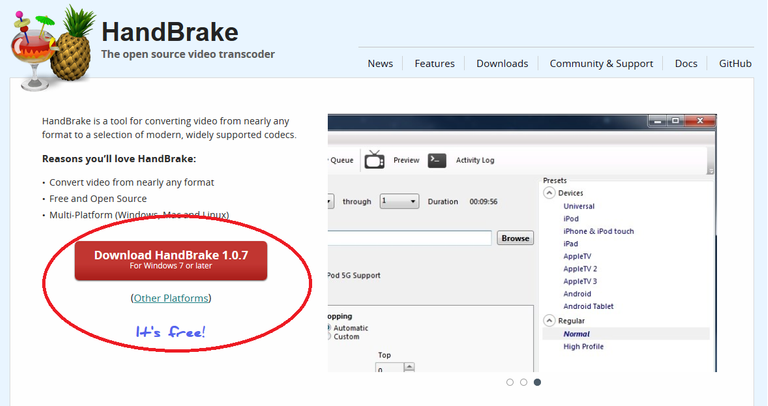Select the High Profile preset
This screenshot has height=406, width=768.
(x=583, y=346)
